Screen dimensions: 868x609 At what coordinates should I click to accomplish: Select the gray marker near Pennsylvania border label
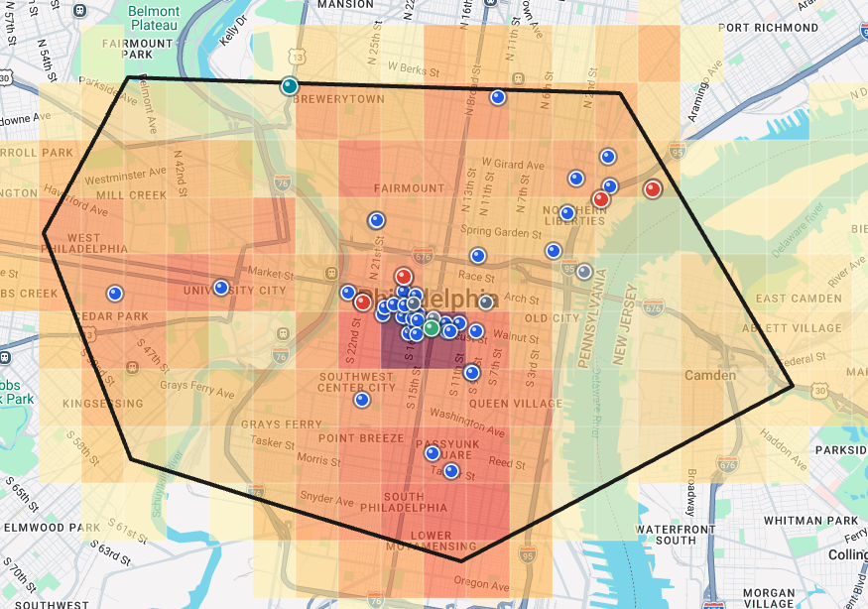(584, 272)
